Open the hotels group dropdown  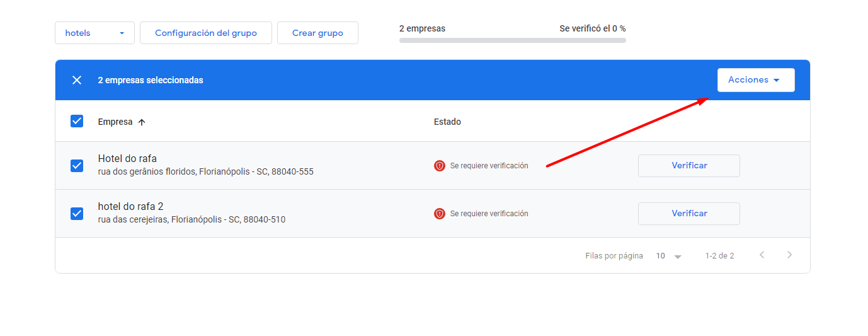pos(94,33)
